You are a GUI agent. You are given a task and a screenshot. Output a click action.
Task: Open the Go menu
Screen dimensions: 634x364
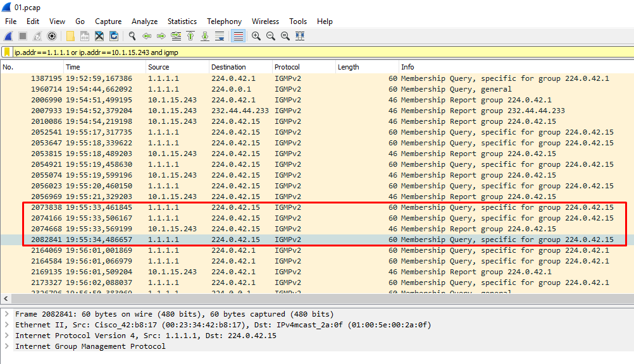point(80,21)
